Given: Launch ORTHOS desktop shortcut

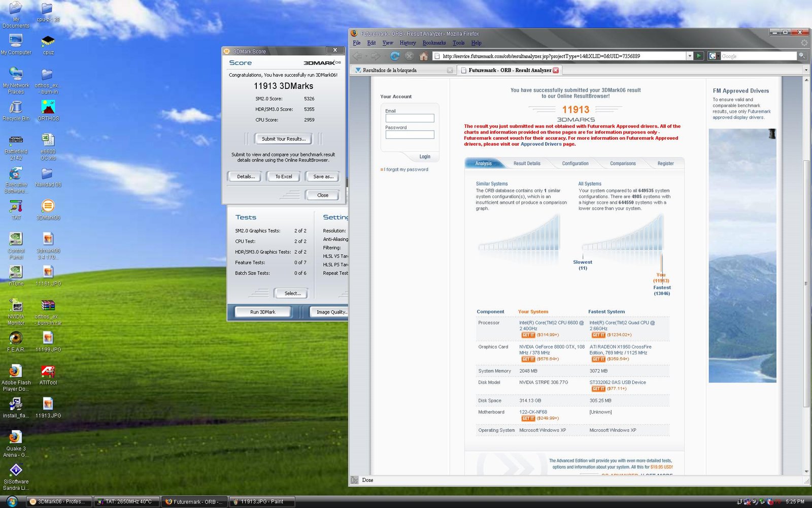Looking at the screenshot, I should [48, 111].
